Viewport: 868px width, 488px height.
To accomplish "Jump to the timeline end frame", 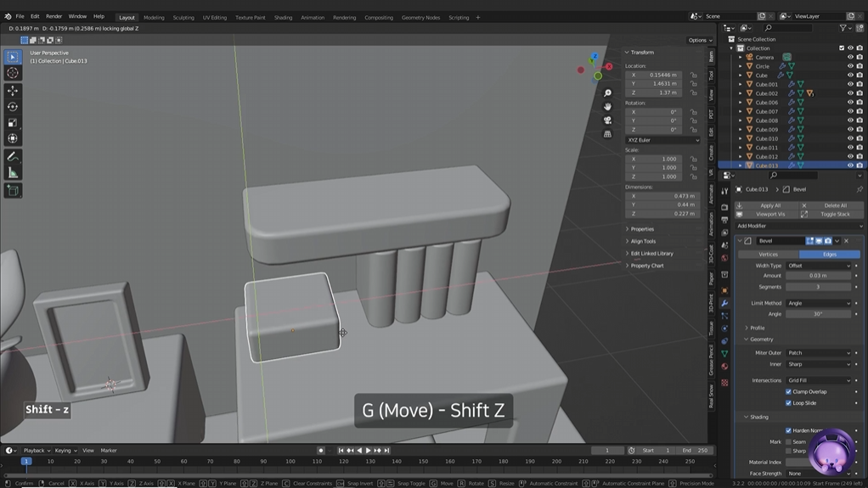I will 387,451.
